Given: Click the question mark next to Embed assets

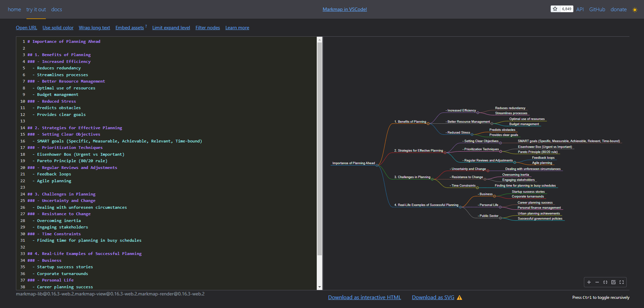Looking at the screenshot, I should click(146, 25).
